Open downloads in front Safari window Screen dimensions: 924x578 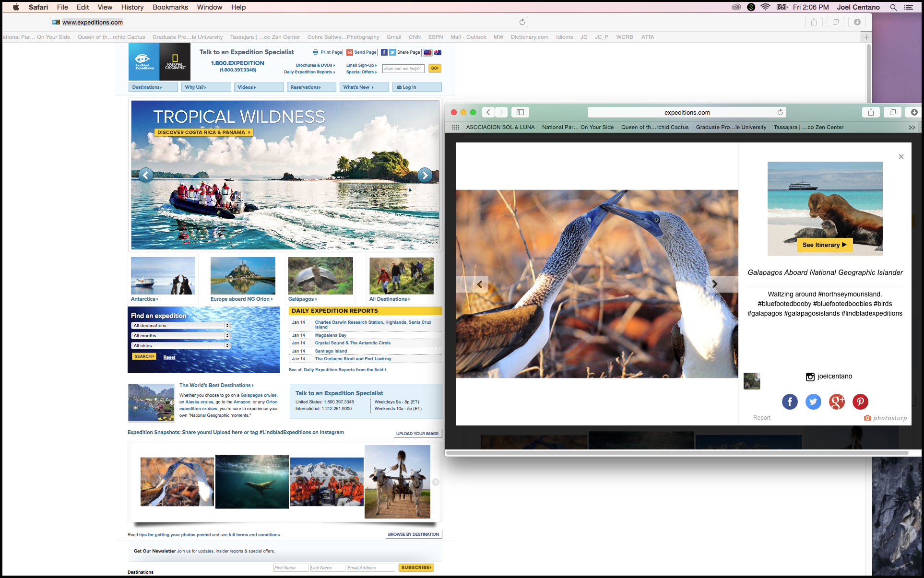coord(914,112)
